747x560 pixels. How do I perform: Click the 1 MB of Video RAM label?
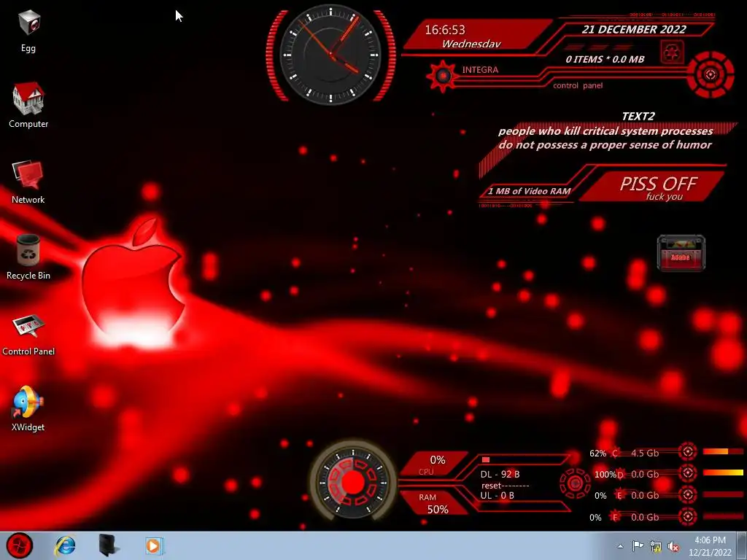tap(529, 192)
